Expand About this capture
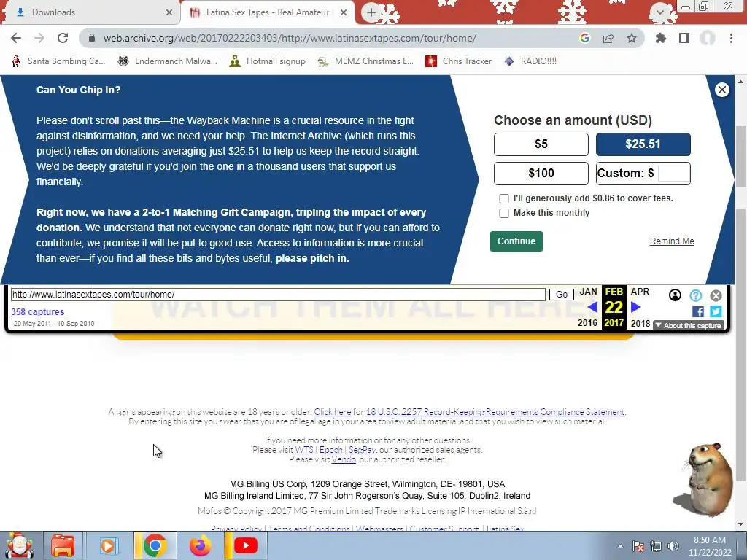Viewport: 747px width, 560px height. pyautogui.click(x=689, y=326)
